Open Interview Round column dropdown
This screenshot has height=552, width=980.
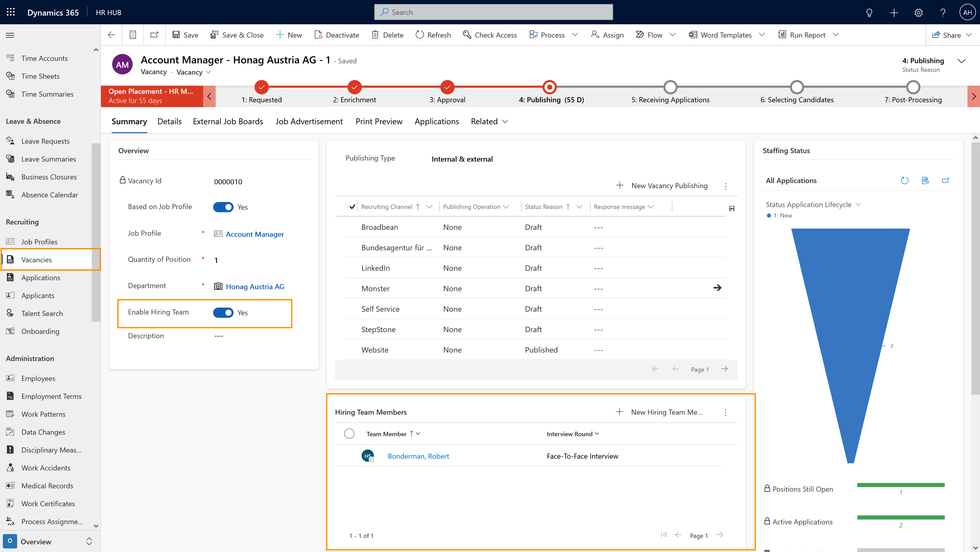tap(596, 434)
